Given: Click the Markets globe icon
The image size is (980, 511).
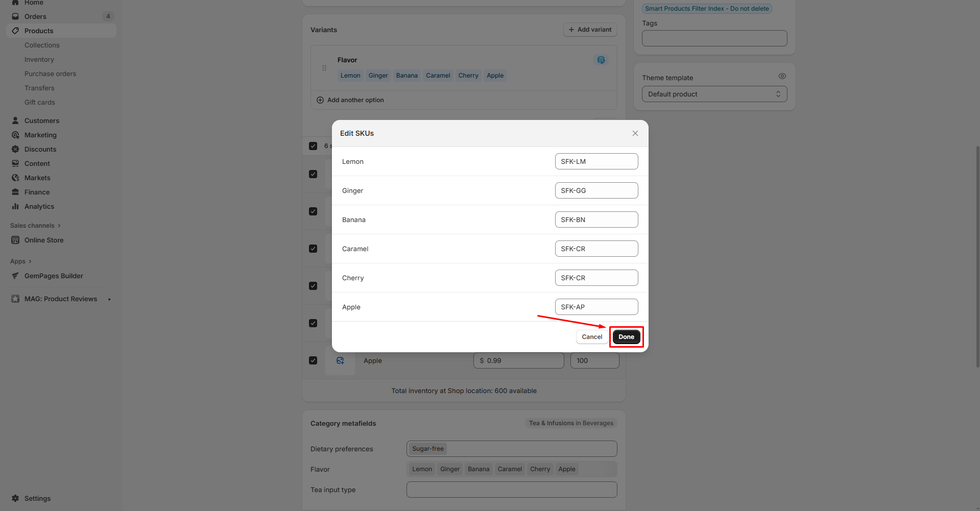Looking at the screenshot, I should [x=15, y=178].
